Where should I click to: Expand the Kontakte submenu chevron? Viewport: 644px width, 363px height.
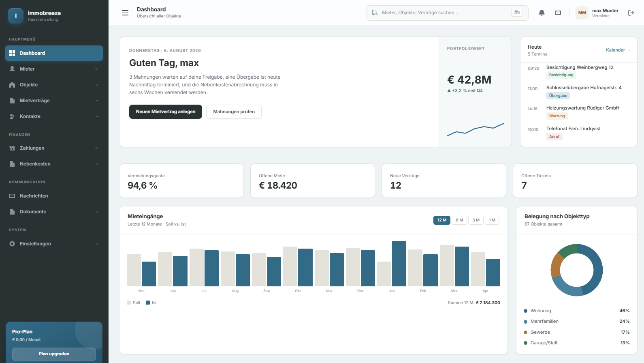97,116
